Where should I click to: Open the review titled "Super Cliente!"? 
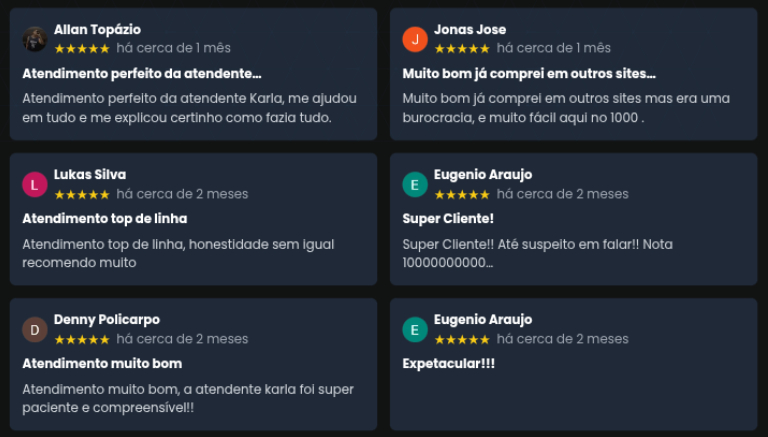click(448, 218)
